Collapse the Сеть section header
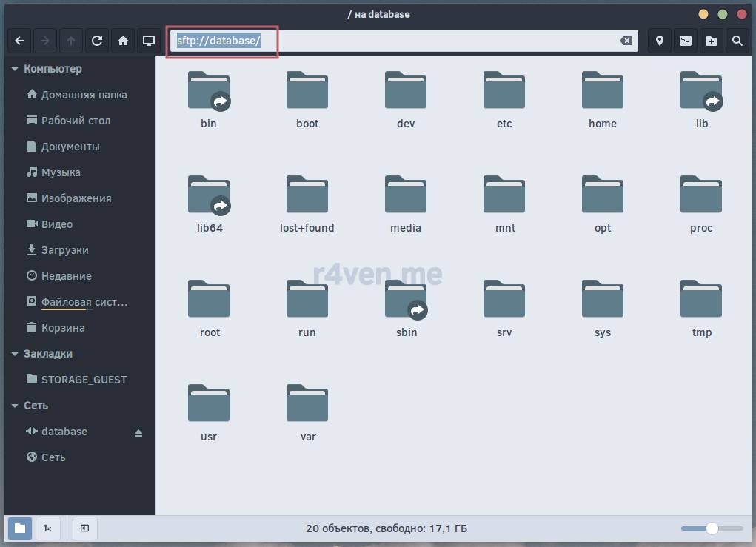This screenshot has width=756, height=547. point(15,406)
